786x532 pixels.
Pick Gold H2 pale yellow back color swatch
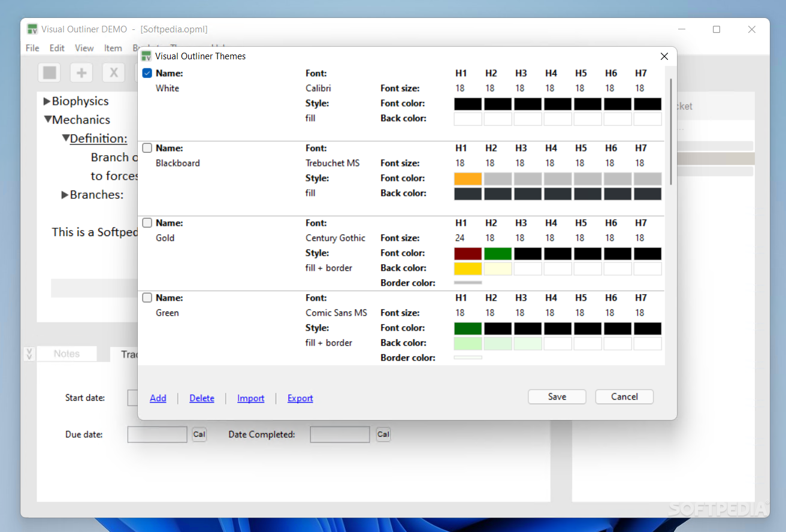pyautogui.click(x=498, y=268)
